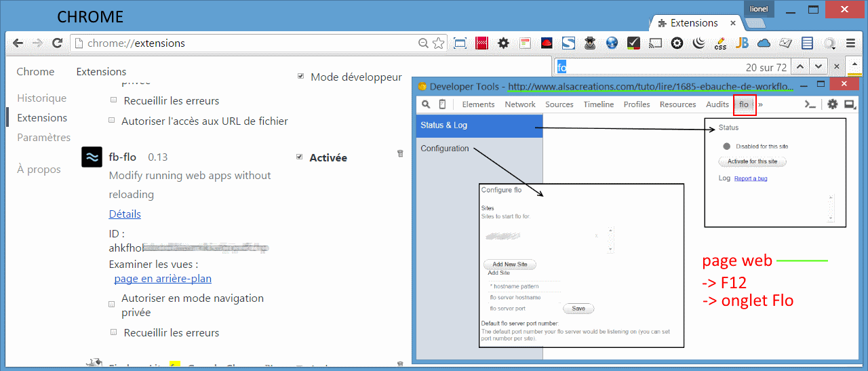
Task: Open the Elements tab in DevTools
Action: click(478, 104)
